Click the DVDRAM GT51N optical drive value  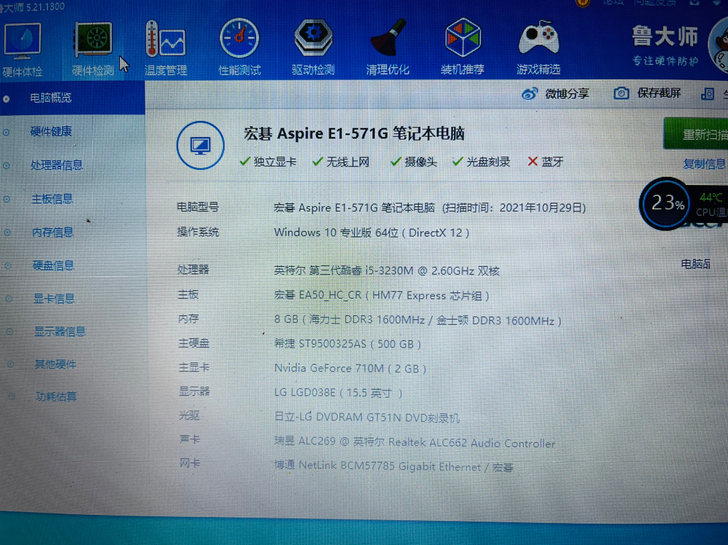pyautogui.click(x=367, y=417)
